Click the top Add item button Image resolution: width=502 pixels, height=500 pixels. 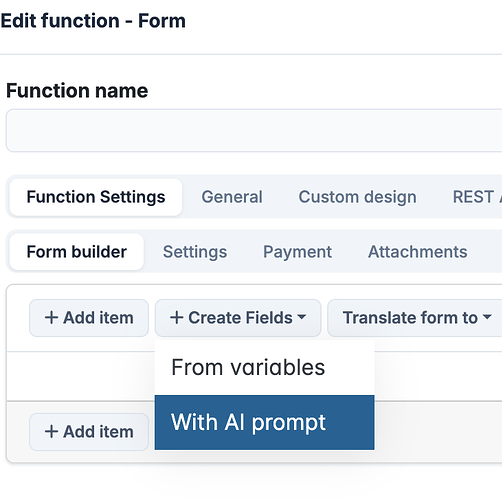pyautogui.click(x=89, y=318)
